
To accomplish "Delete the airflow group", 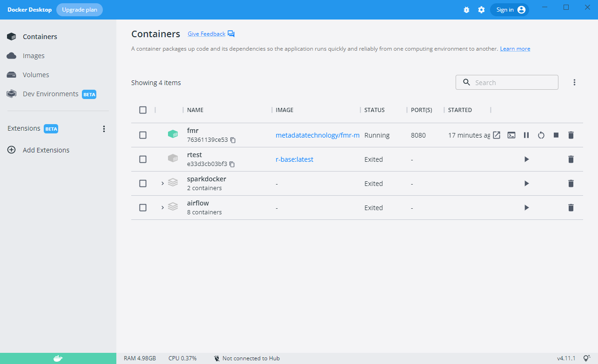I will pos(571,208).
